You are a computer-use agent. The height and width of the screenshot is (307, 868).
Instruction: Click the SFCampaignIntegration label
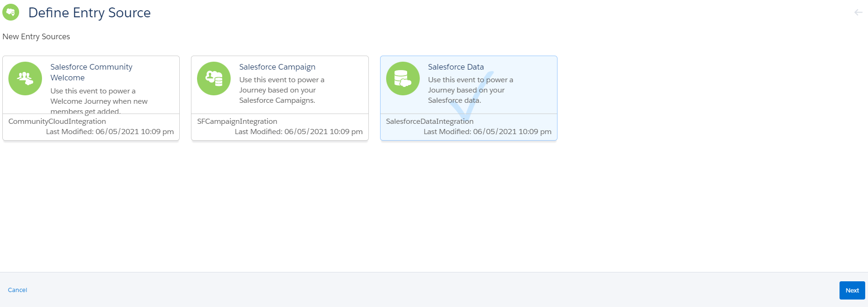click(237, 121)
